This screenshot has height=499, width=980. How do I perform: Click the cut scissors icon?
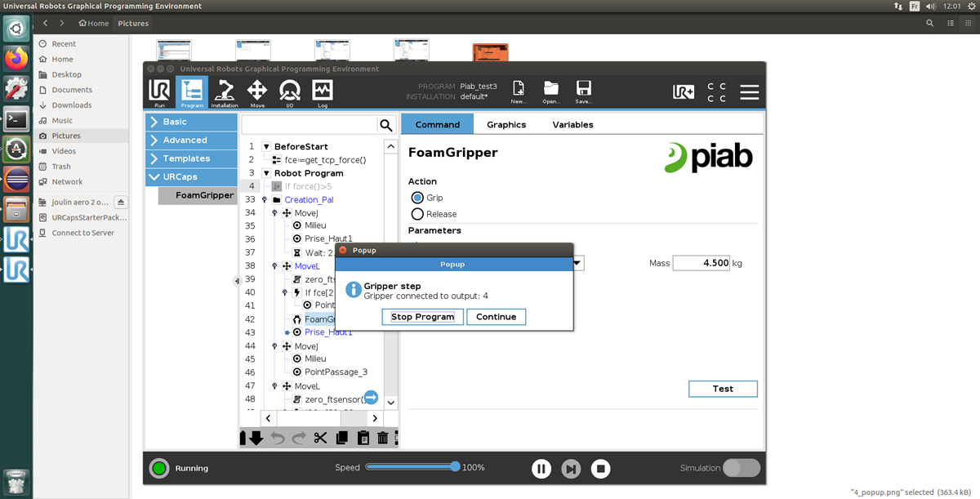tap(320, 438)
